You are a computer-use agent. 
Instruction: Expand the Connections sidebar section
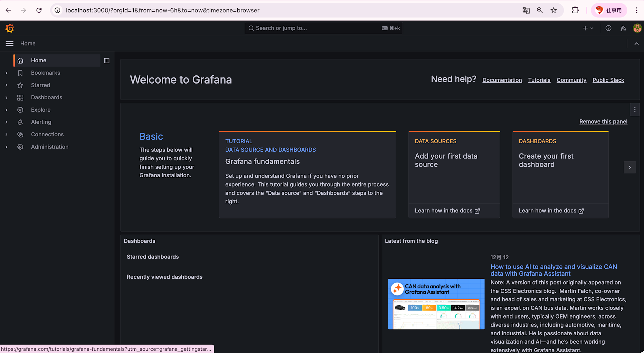click(x=6, y=135)
